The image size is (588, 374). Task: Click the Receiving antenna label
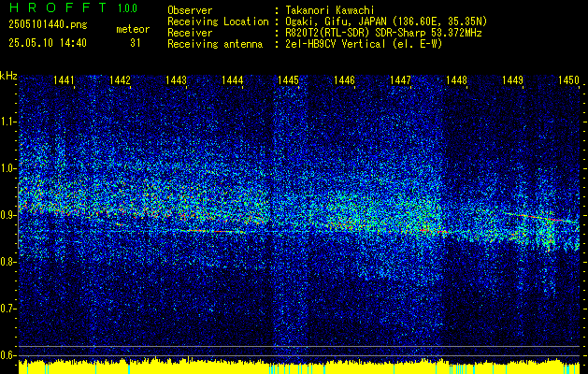[215, 44]
